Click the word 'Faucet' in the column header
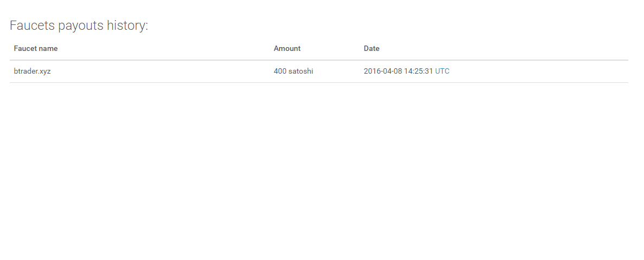This screenshot has height=260, width=644. (25, 48)
